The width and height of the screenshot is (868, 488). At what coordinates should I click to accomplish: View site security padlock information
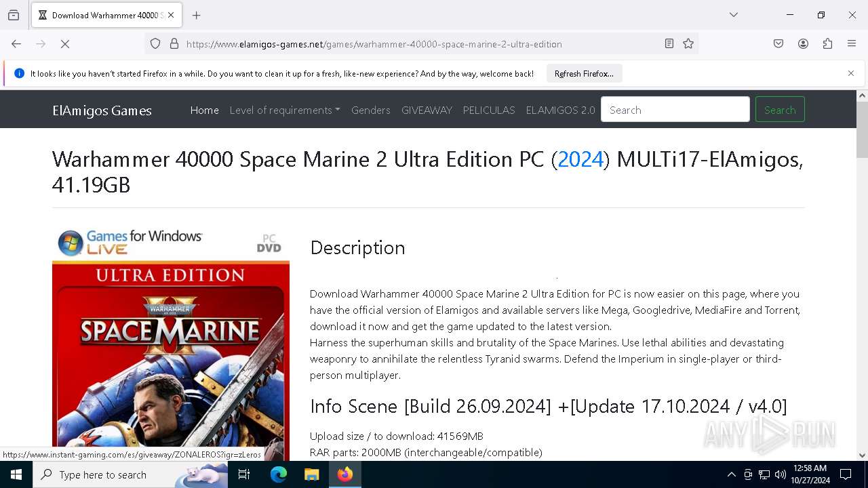174,44
